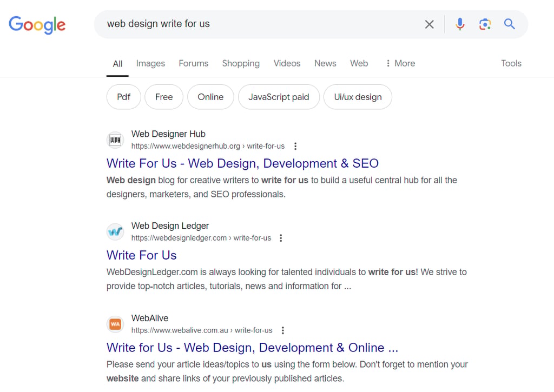Image resolution: width=554 pixels, height=392 pixels.
Task: Open the Videos tab
Action: [287, 64]
